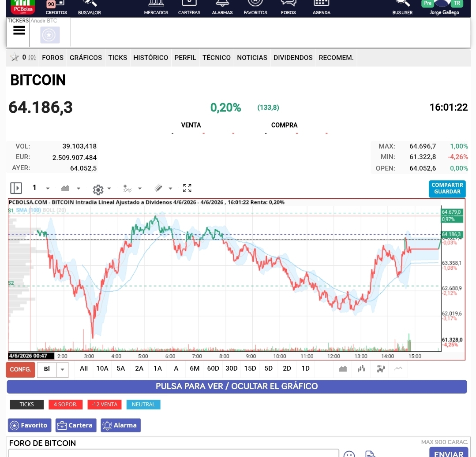Screen dimensions: 476x457
Task: Open the chart interval 1 dropdown arrow
Action: point(48,188)
